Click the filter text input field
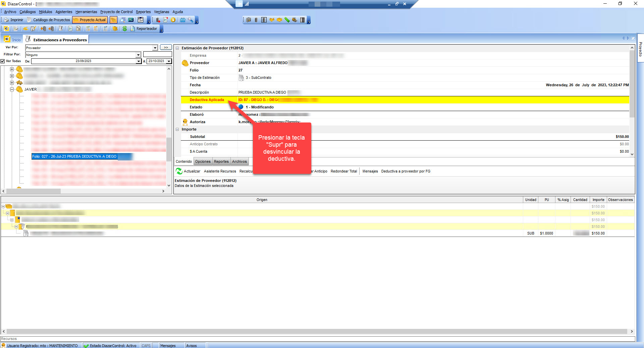The width and height of the screenshot is (644, 348). tap(157, 54)
